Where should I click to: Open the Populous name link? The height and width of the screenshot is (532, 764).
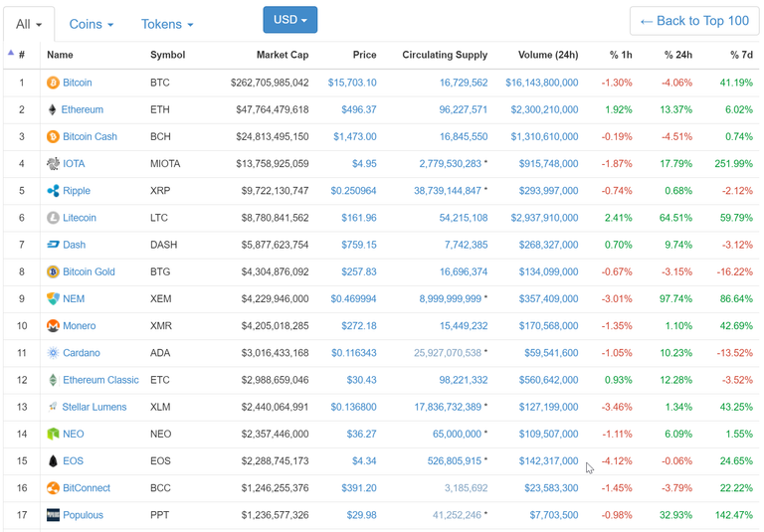(x=83, y=515)
